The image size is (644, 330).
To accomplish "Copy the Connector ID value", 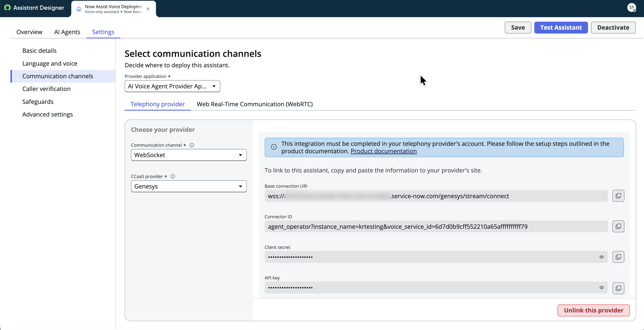I will [x=618, y=226].
